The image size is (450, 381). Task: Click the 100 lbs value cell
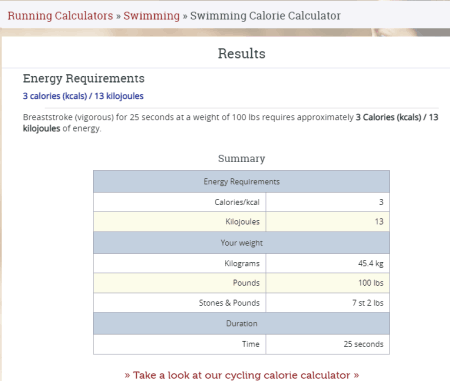point(328,283)
